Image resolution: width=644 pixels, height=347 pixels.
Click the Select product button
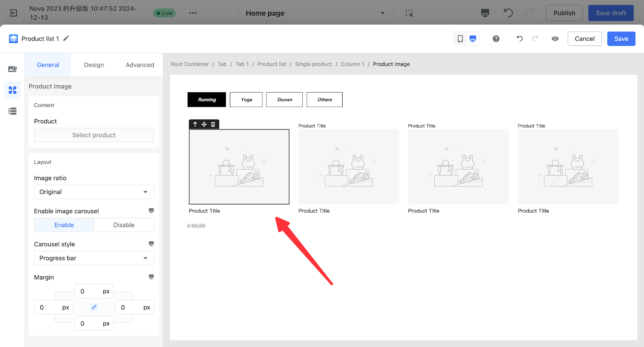[x=94, y=135]
